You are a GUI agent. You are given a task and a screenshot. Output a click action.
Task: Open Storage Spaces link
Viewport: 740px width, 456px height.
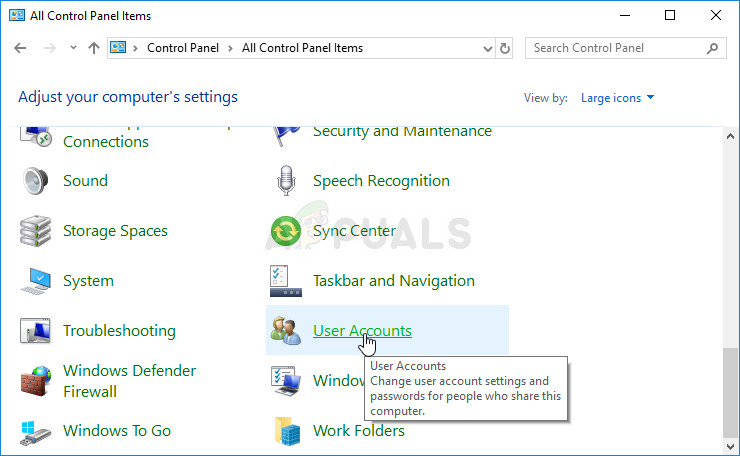click(x=116, y=231)
